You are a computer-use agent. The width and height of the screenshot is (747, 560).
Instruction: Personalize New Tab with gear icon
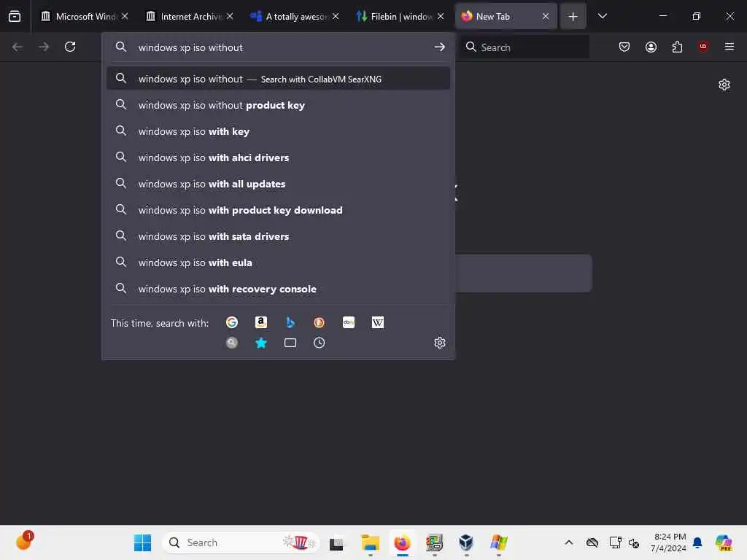tap(724, 85)
